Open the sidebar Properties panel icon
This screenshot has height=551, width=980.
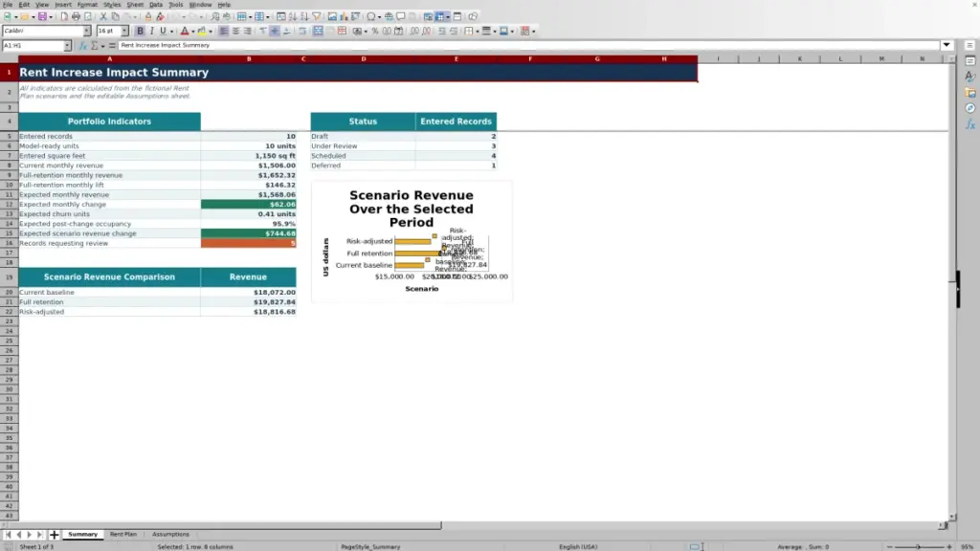(970, 61)
